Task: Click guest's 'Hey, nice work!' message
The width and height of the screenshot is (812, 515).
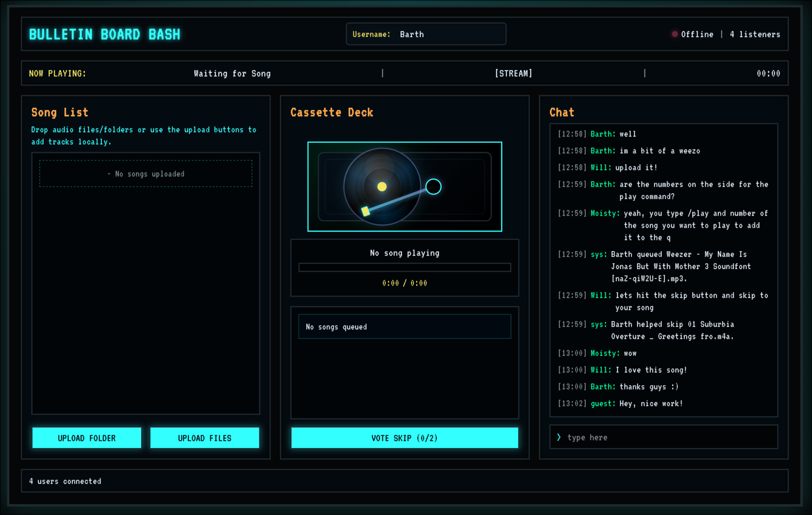Action: coord(651,404)
